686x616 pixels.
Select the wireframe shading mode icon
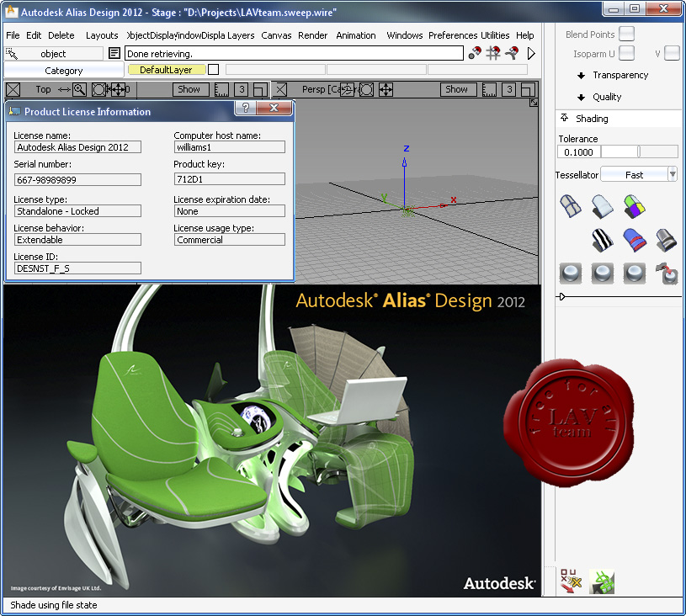tap(571, 206)
